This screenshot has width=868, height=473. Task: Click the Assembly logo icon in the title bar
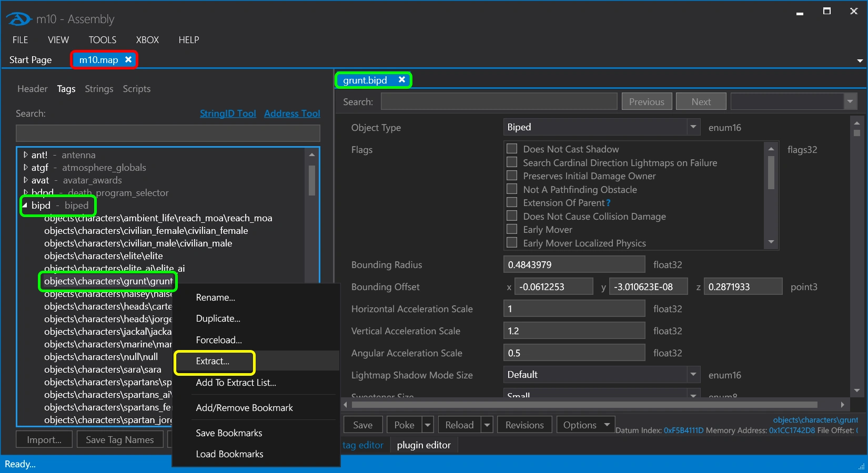tap(19, 19)
